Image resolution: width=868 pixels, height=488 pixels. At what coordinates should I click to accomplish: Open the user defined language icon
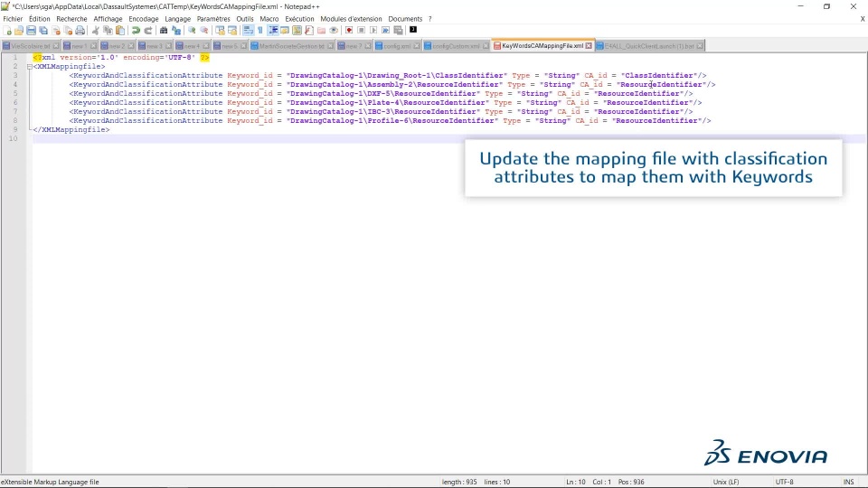(285, 31)
